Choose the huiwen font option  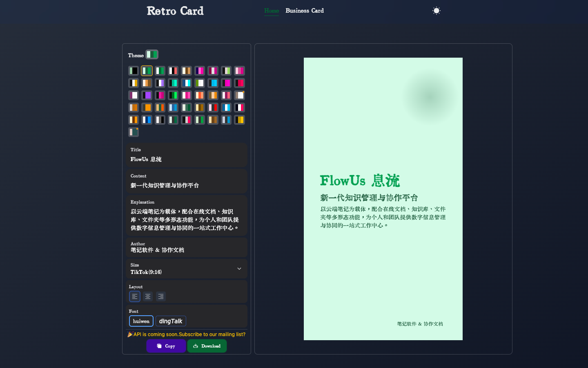tap(141, 321)
